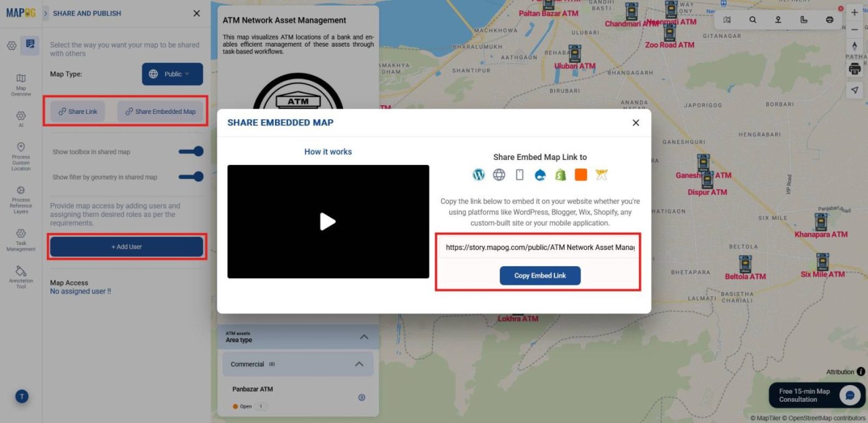Collapse the Commercial section
This screenshot has width=868, height=423.
(359, 364)
